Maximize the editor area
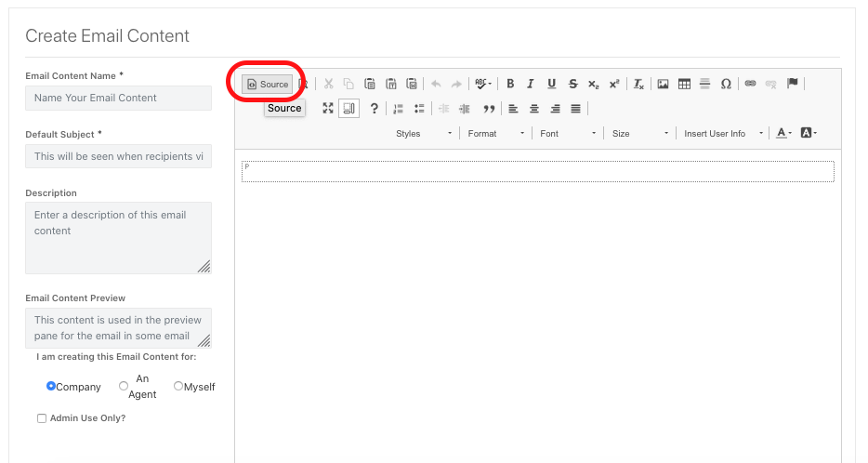Screen dimensions: 868x463 [x=328, y=109]
